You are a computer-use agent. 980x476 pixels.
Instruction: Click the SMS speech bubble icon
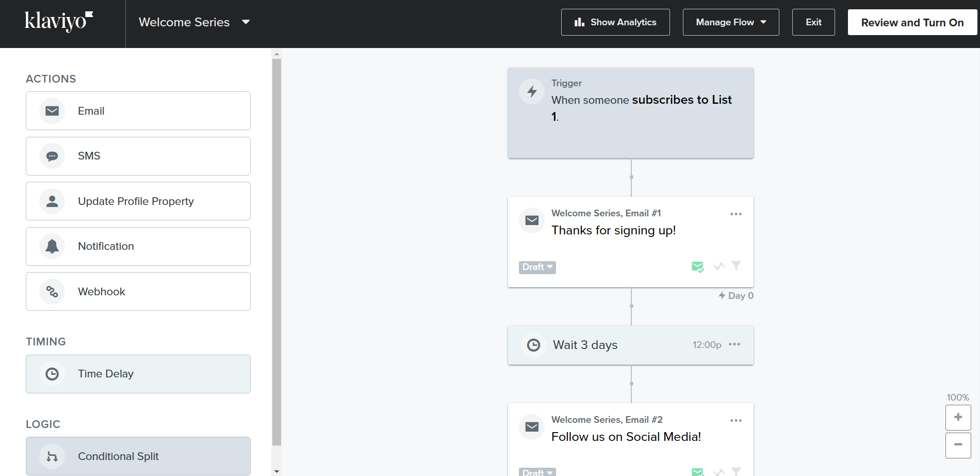click(52, 156)
